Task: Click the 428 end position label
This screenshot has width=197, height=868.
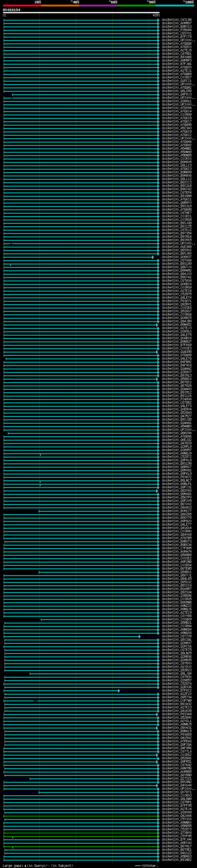Action: point(155,15)
